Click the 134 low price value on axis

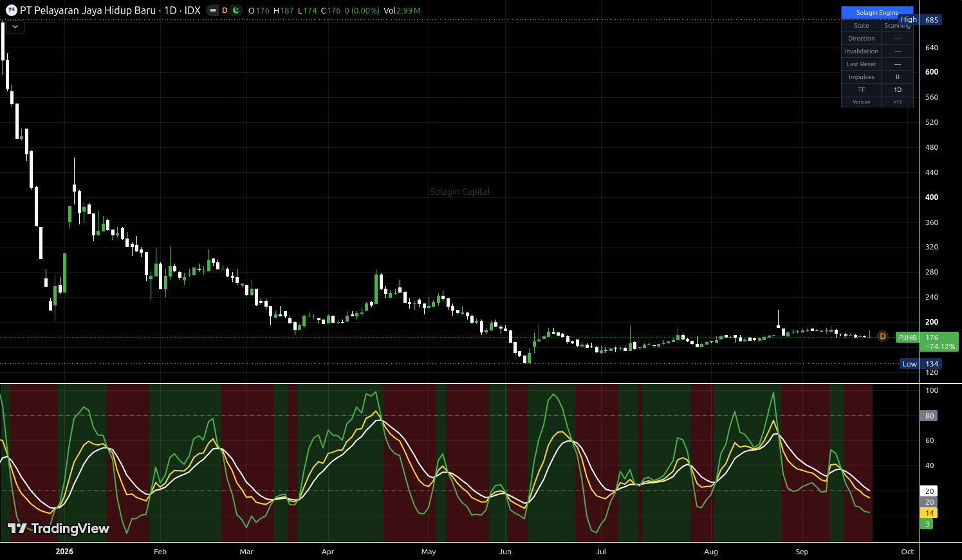pos(932,364)
